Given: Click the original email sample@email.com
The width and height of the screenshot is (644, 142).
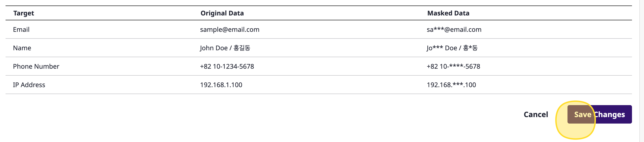Looking at the screenshot, I should point(230,30).
